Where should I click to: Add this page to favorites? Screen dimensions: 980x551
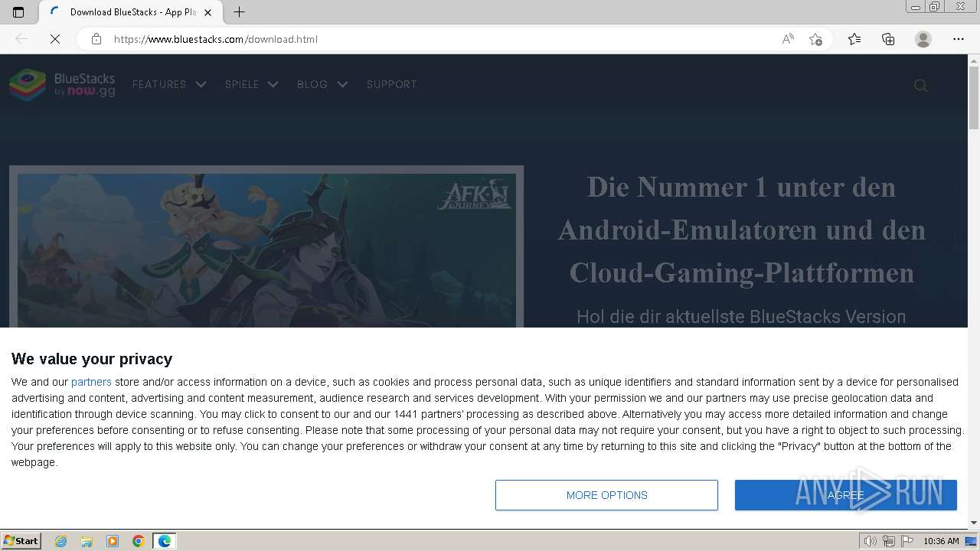point(815,39)
